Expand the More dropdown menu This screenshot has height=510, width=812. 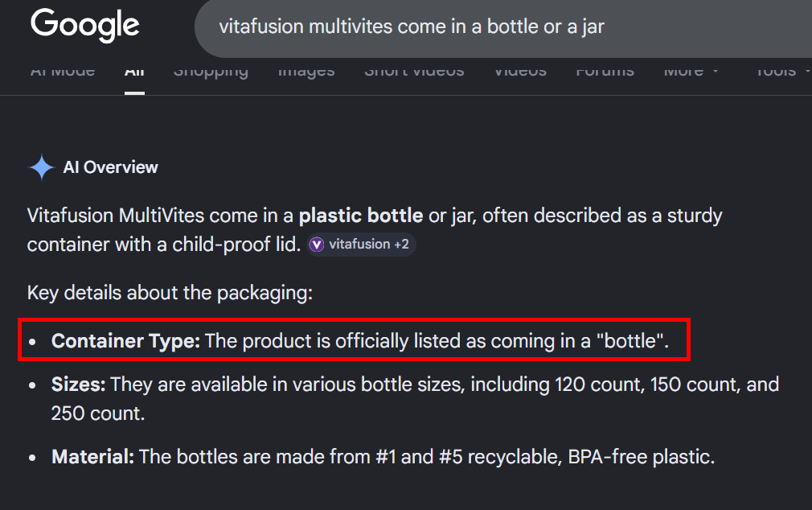[691, 72]
